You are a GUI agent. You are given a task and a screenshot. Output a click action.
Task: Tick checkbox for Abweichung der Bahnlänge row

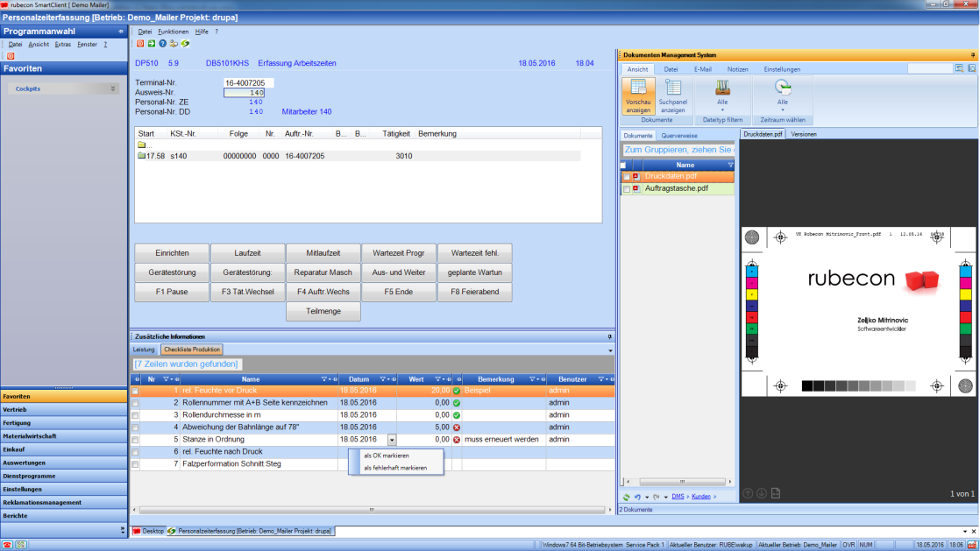point(135,428)
